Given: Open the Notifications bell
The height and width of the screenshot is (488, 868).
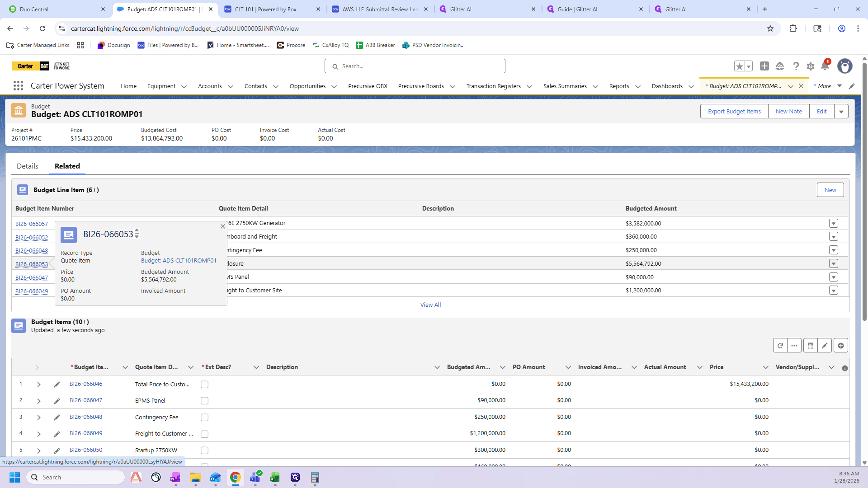Looking at the screenshot, I should [x=825, y=66].
